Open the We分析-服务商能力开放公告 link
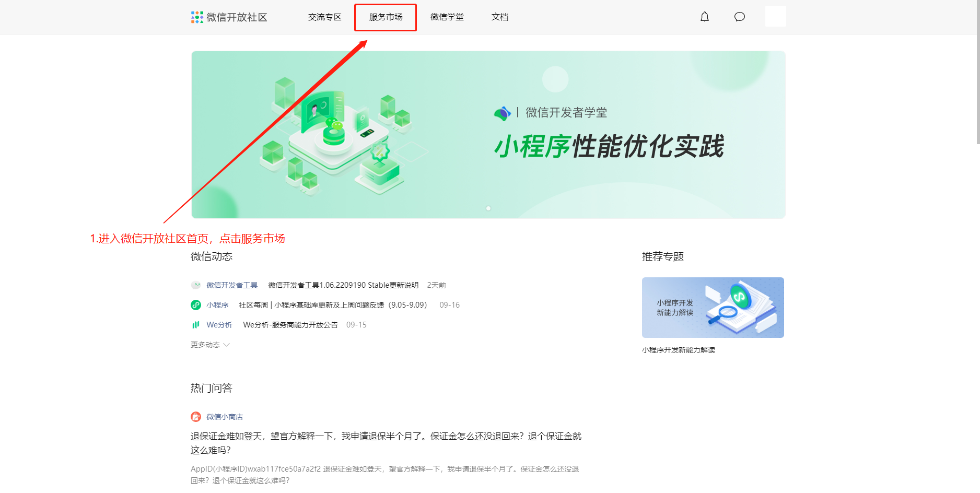 point(290,324)
